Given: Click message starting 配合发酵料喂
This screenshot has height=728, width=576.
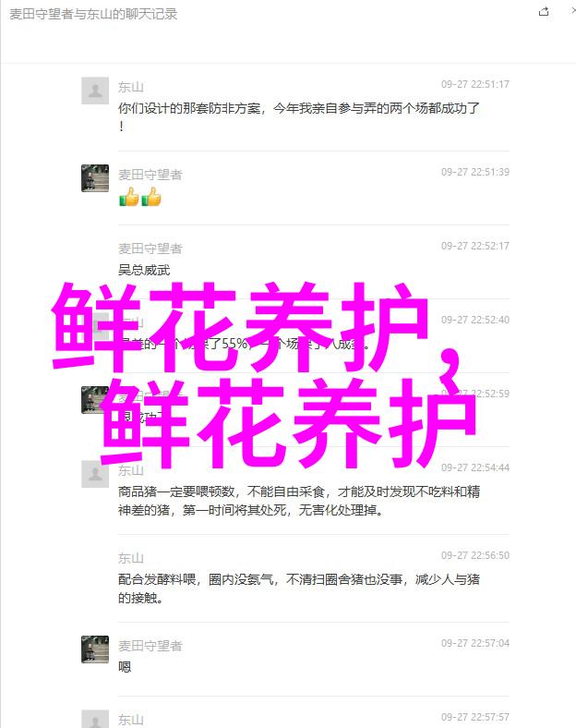Looking at the screenshot, I should pos(299,588).
